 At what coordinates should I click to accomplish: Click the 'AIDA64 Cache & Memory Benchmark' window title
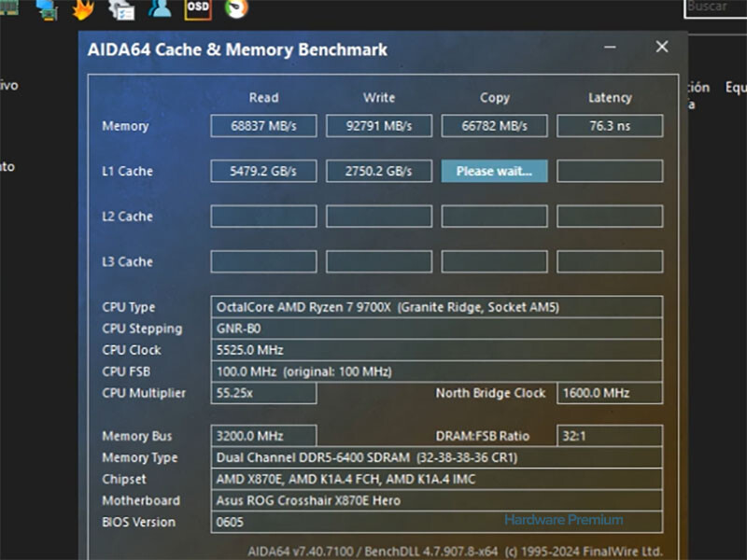(x=237, y=49)
